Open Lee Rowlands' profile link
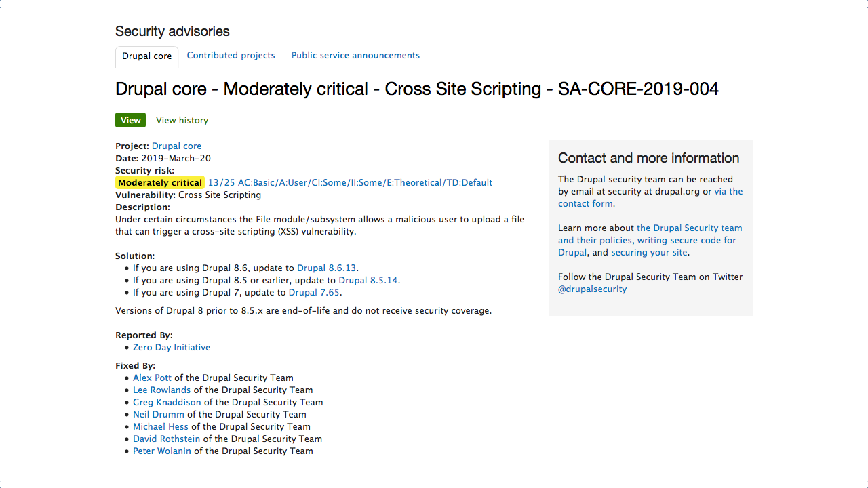 161,390
